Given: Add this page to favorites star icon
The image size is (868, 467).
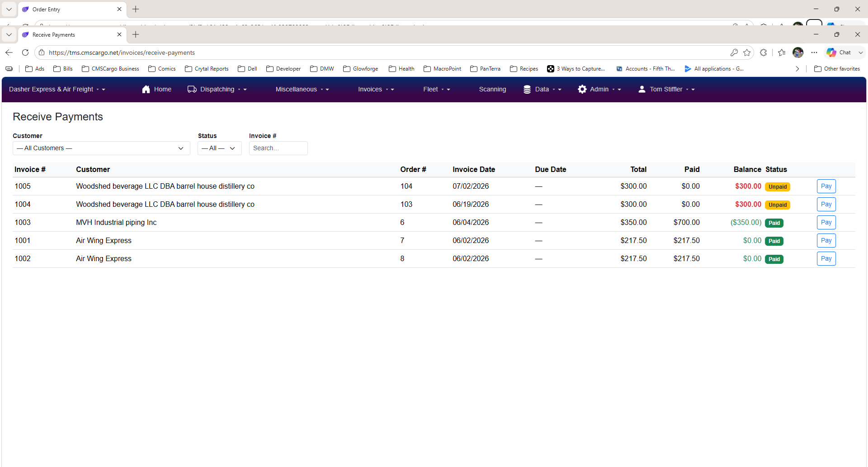Looking at the screenshot, I should click(747, 52).
